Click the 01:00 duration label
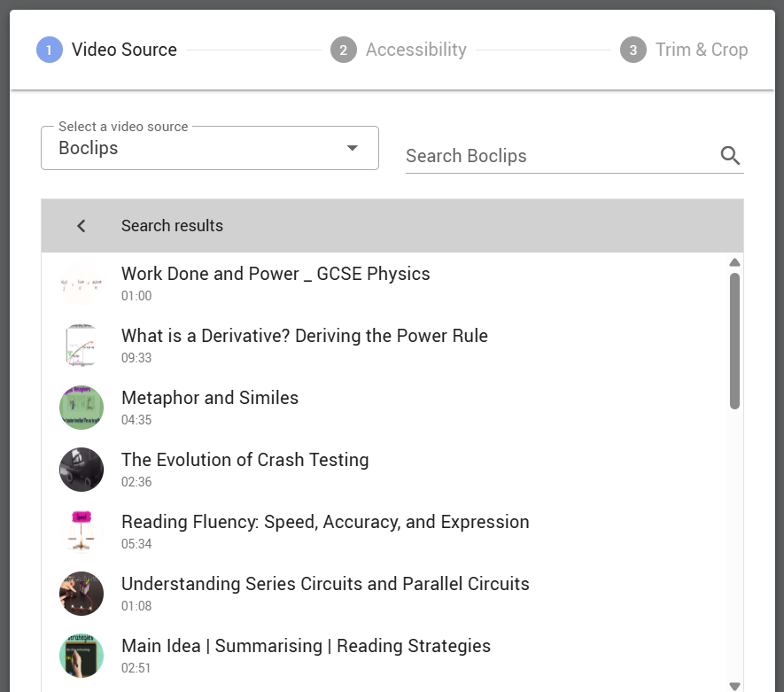The width and height of the screenshot is (784, 692). tap(136, 296)
